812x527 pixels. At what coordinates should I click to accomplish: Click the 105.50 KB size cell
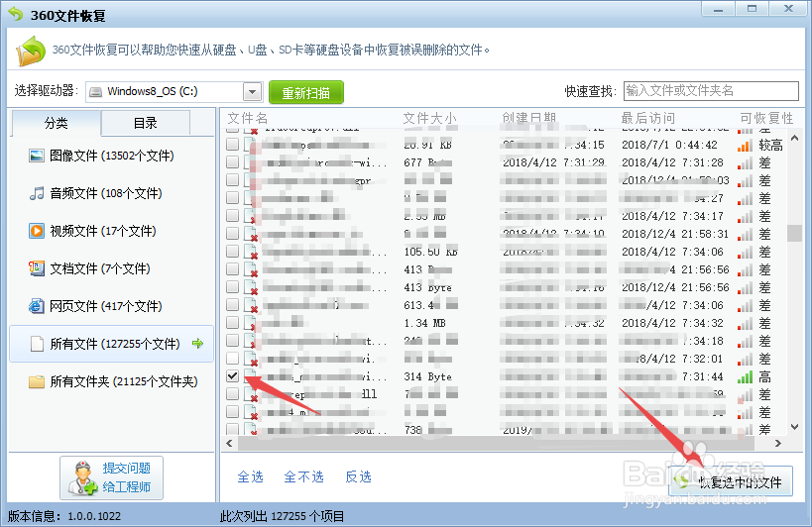(430, 252)
